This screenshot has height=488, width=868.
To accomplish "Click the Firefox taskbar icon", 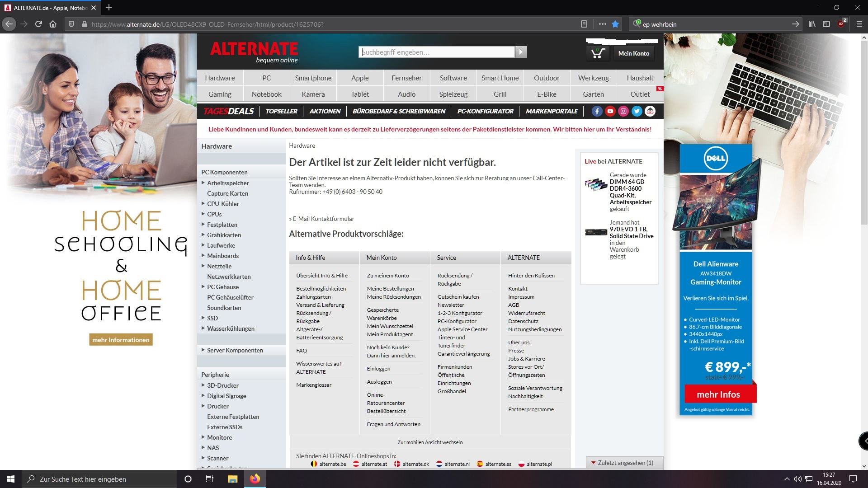I will coord(255,479).
